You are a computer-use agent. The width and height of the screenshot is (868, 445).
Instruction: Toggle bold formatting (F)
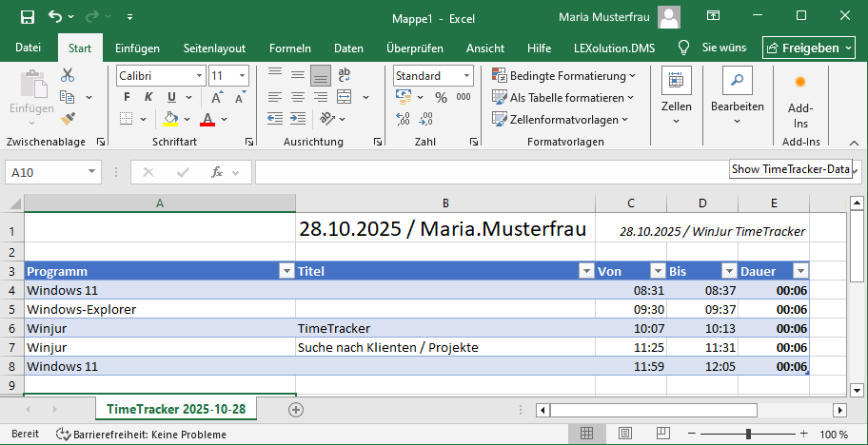(127, 97)
